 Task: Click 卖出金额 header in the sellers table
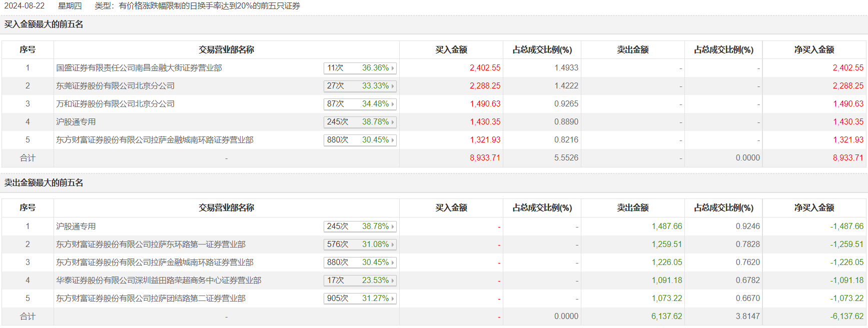click(x=632, y=208)
